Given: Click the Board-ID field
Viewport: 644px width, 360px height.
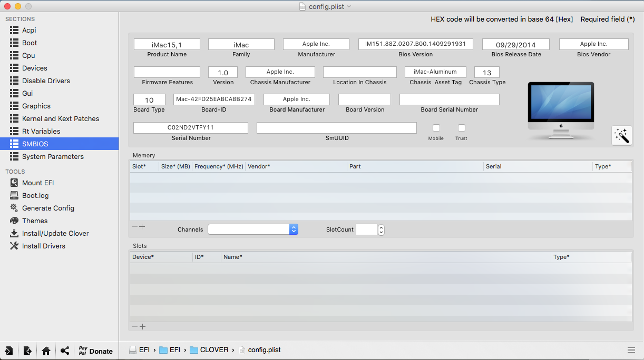Looking at the screenshot, I should (x=214, y=99).
